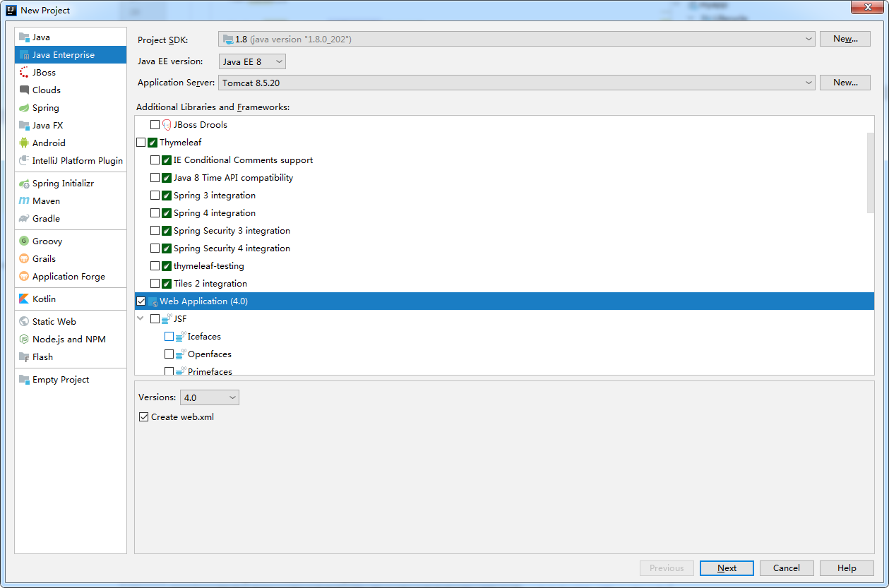The height and width of the screenshot is (588, 889).
Task: Click the Groovy icon
Action: click(25, 241)
